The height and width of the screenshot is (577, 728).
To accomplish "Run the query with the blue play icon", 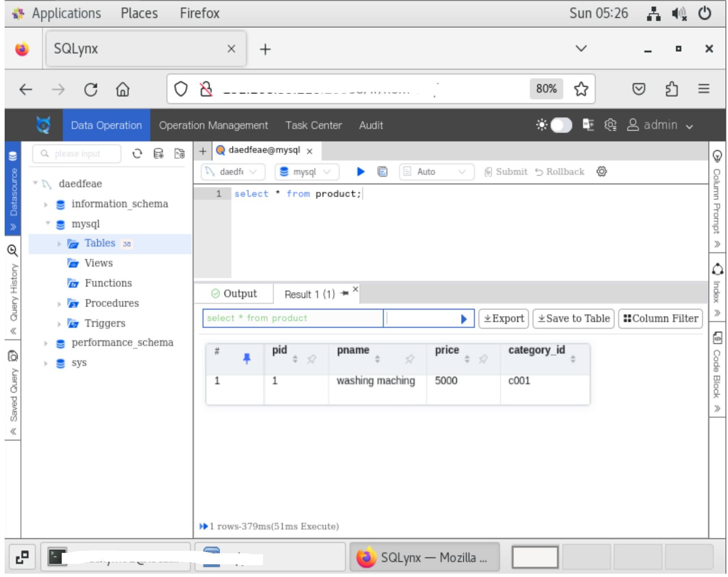I will (361, 171).
